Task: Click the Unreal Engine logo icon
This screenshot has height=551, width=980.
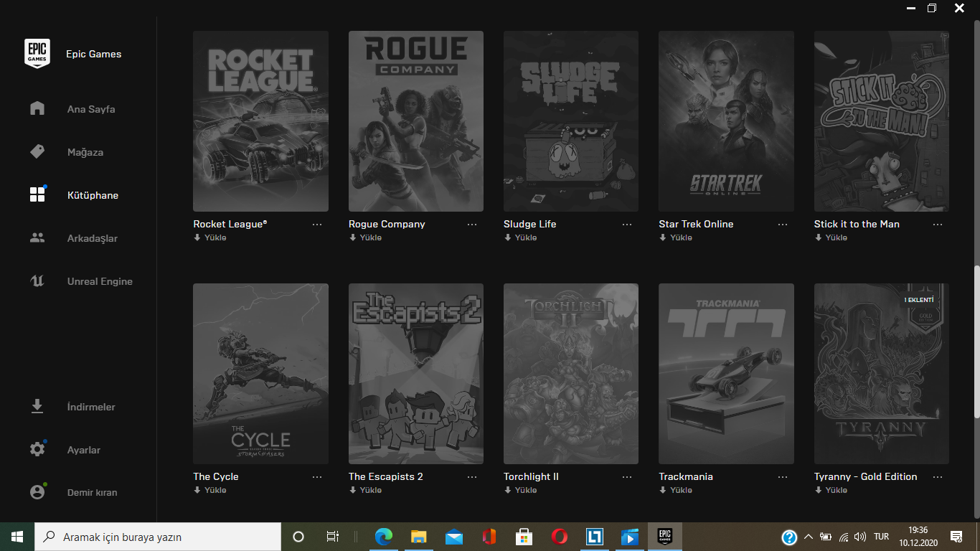Action: pos(37,281)
